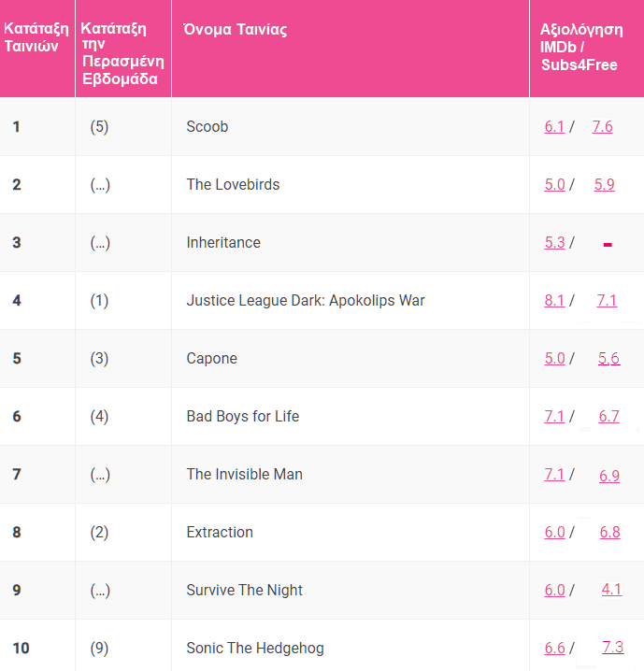Image resolution: width=644 pixels, height=671 pixels.
Task: Open Sonic The Hedgehog Subs4Free rating 7.3
Action: click(x=613, y=647)
